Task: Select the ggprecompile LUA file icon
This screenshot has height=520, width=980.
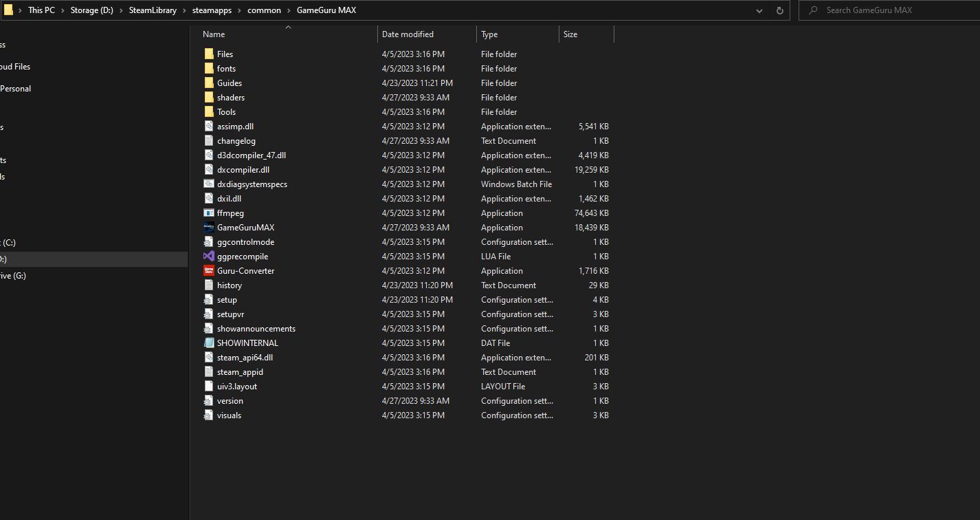Action: 210,256
